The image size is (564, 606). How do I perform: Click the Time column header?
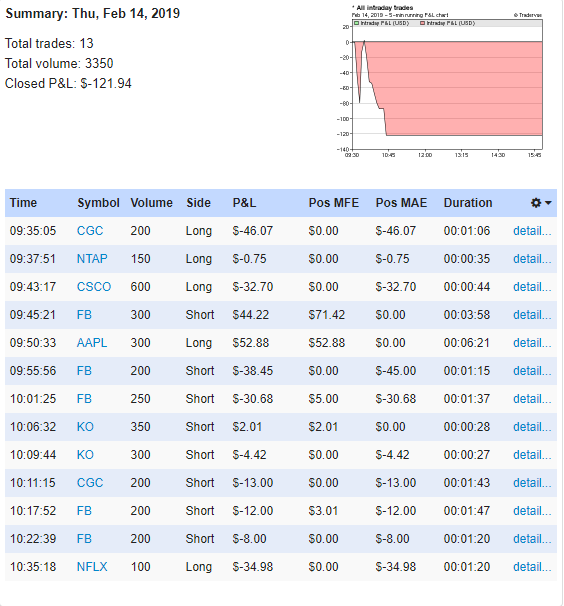[x=23, y=203]
